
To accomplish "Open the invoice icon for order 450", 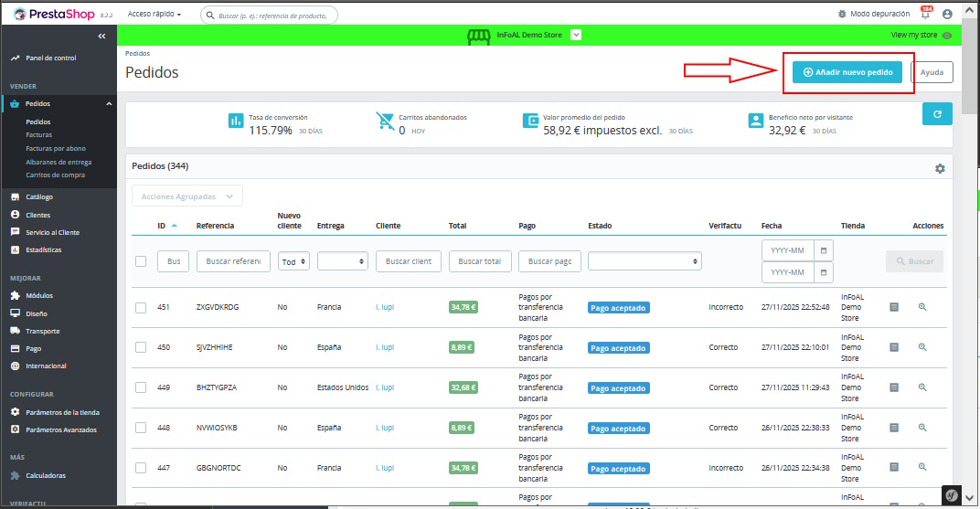I will coord(894,347).
